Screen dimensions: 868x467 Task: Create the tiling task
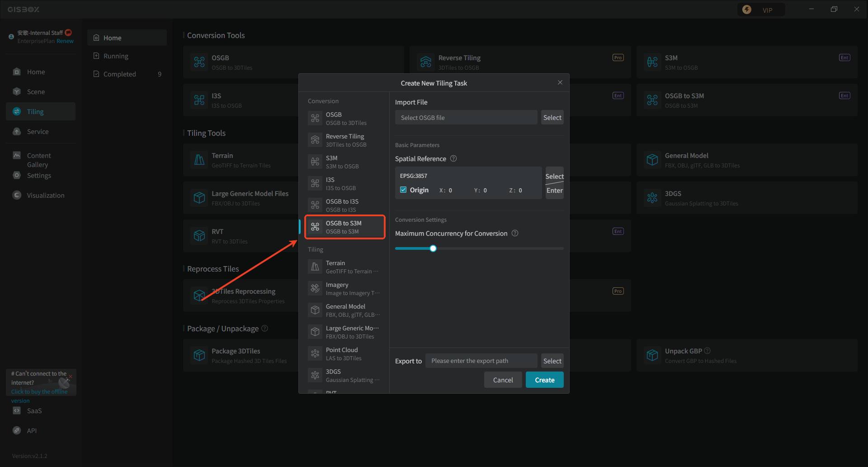click(x=544, y=380)
